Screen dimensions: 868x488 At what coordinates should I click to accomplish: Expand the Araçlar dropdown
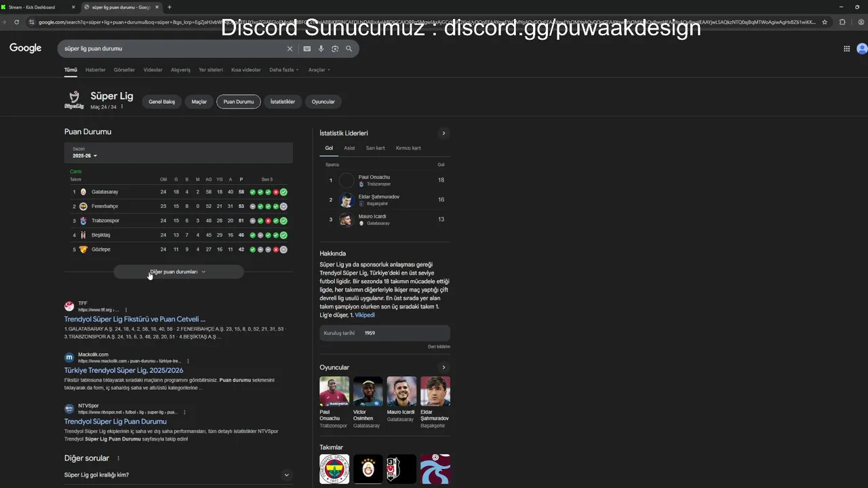(319, 70)
